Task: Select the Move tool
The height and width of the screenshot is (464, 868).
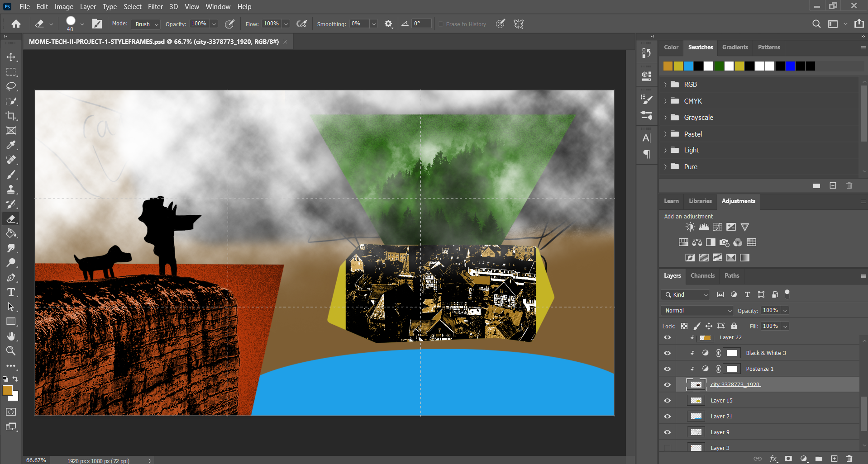Action: (x=11, y=57)
